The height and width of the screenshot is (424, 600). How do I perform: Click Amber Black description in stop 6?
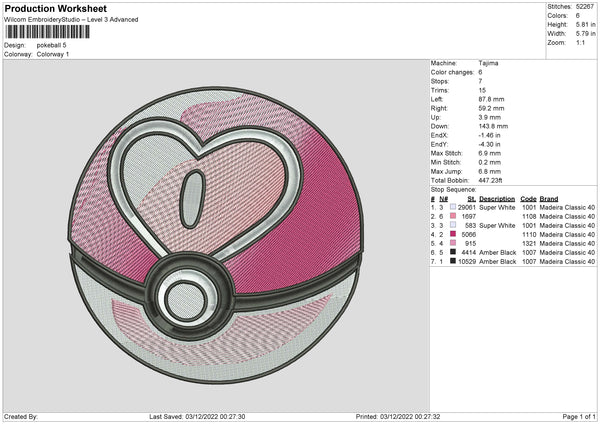point(497,253)
